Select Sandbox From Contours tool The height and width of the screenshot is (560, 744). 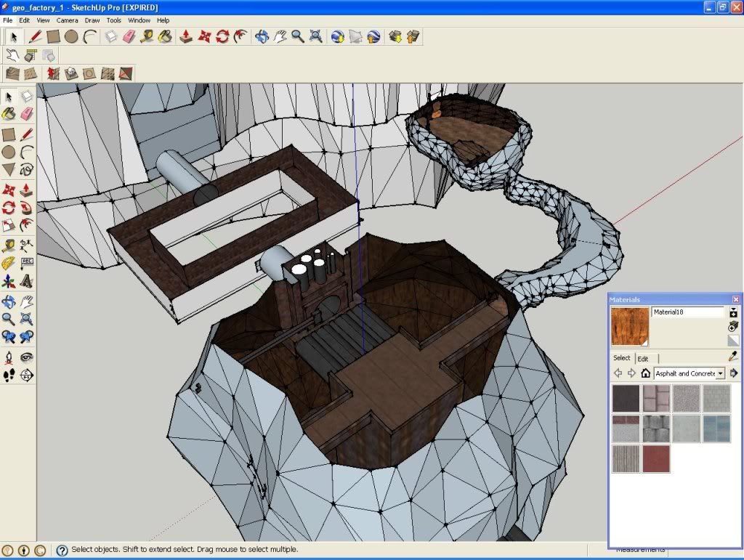(12, 73)
